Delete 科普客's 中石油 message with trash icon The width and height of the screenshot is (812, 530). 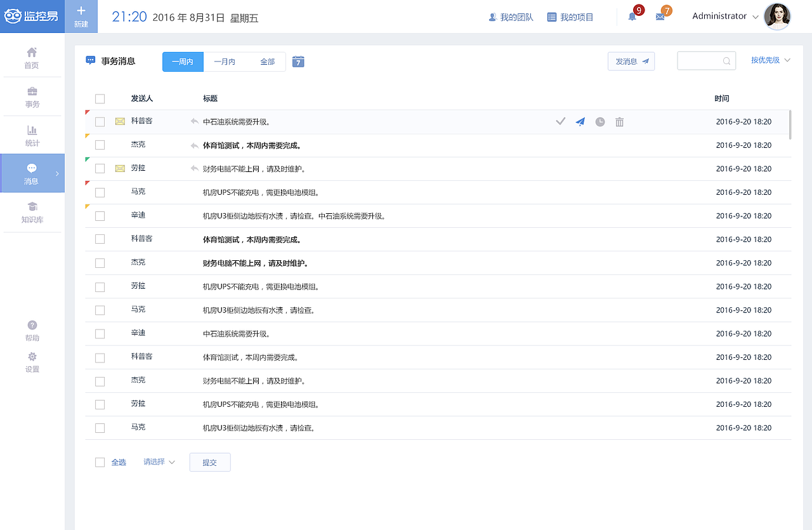[620, 122]
